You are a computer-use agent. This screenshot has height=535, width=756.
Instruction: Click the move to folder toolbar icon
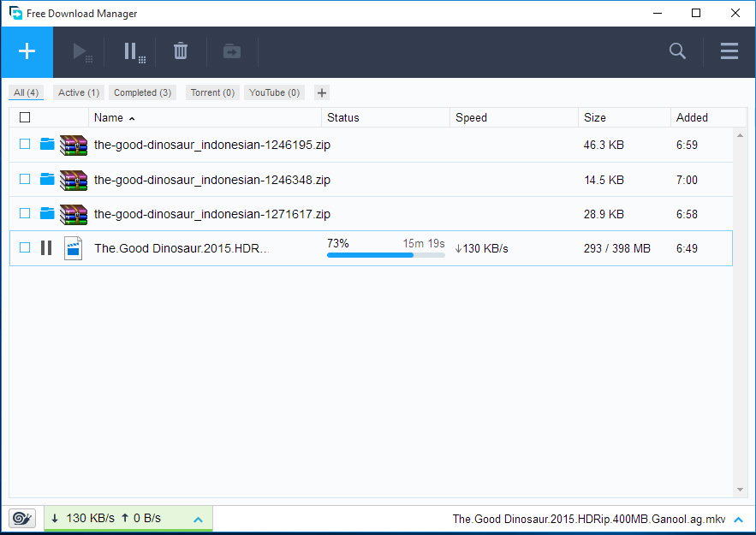(232, 52)
